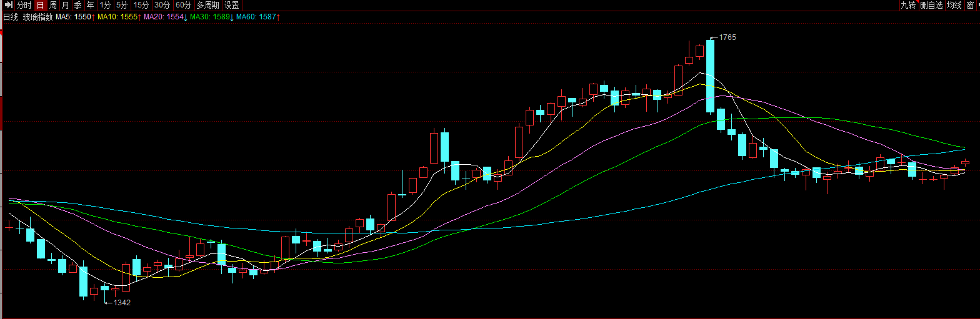This screenshot has width=980, height=319.
Task: Toggle the 九转 indicator button
Action: [908, 5]
